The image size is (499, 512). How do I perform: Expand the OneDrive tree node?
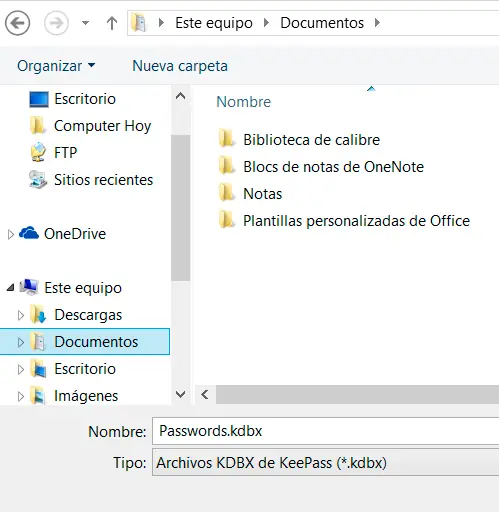[11, 234]
